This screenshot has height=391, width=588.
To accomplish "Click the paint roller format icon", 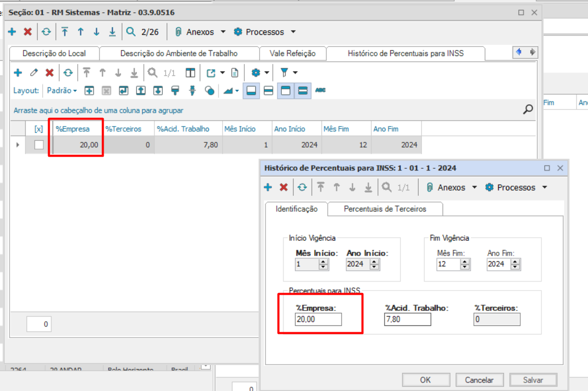I will [175, 90].
